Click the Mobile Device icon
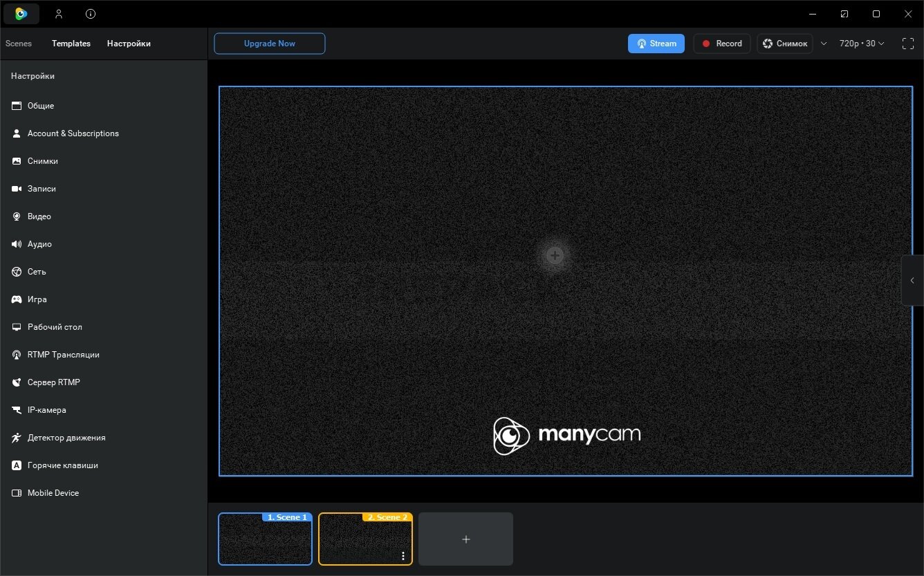The height and width of the screenshot is (576, 924). [x=17, y=493]
